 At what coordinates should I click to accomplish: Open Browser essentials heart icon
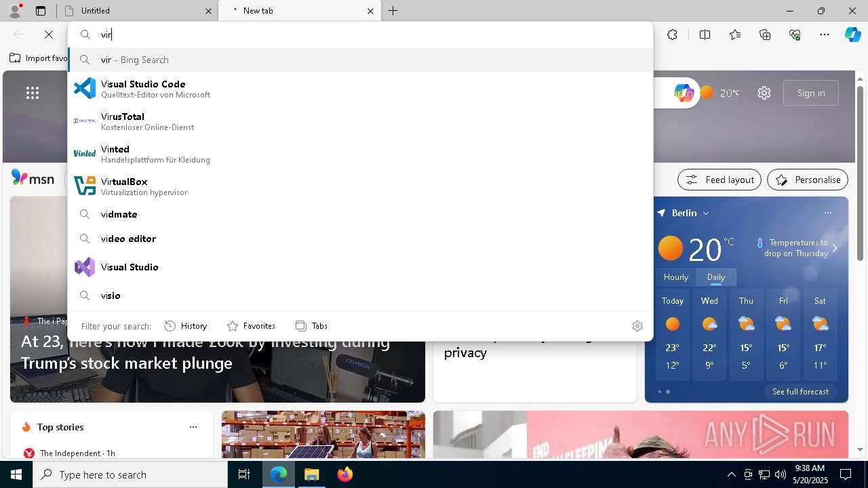click(795, 35)
